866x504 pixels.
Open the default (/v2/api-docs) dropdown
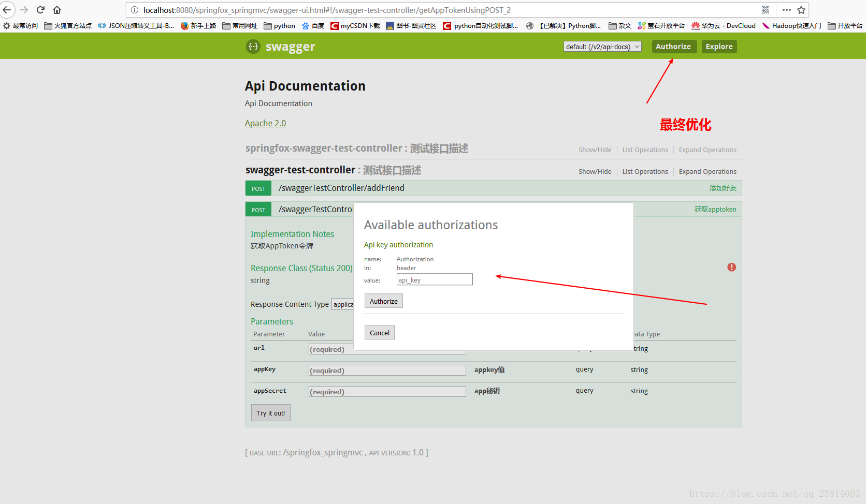(602, 47)
